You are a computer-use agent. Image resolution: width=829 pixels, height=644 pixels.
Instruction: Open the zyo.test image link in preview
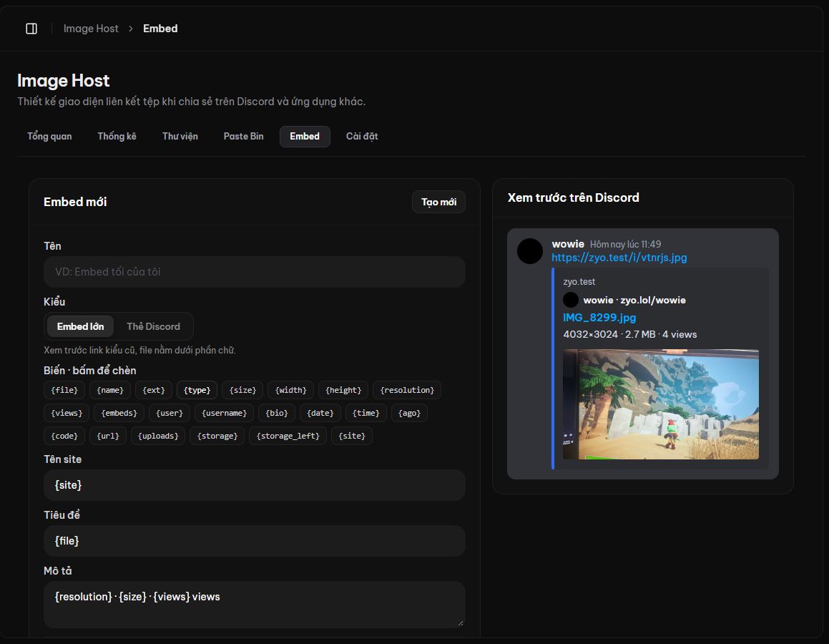(619, 258)
